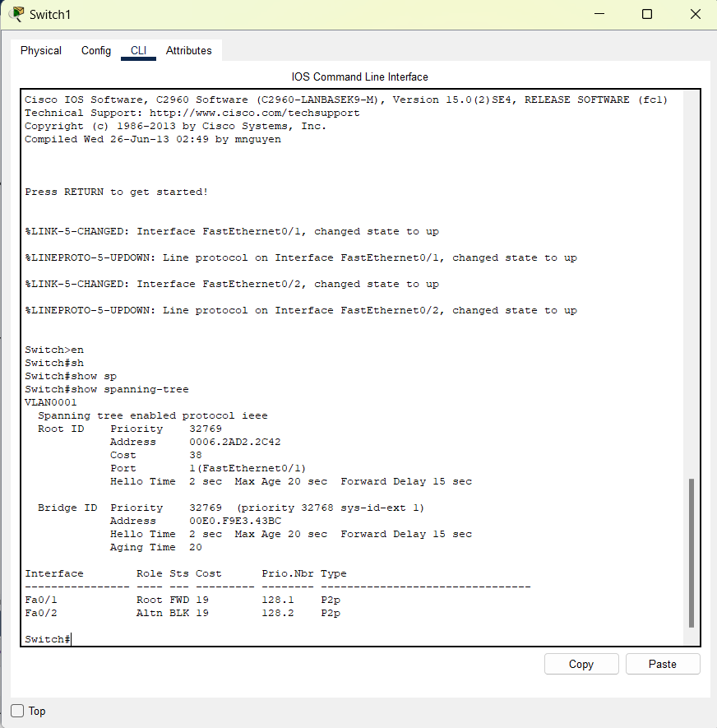Open the Physical tab

pyautogui.click(x=41, y=51)
